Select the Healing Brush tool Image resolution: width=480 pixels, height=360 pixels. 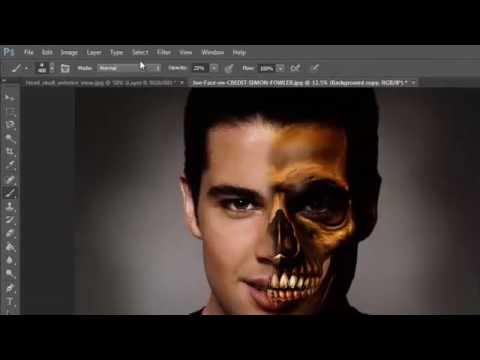[x=10, y=179]
